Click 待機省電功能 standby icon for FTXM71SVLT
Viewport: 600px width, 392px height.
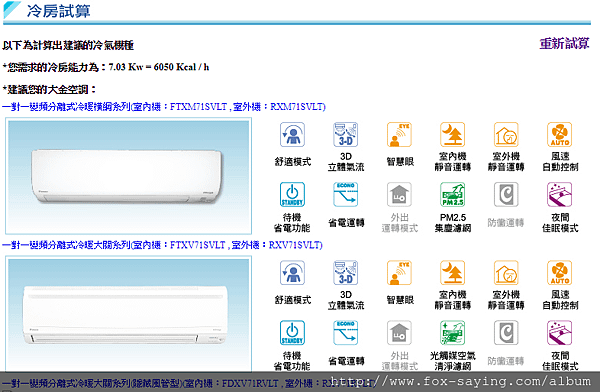[x=292, y=195]
